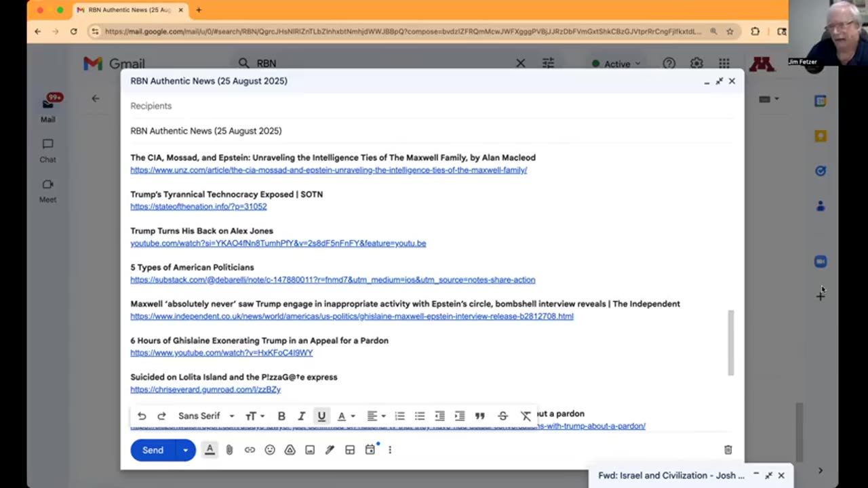Go back to search results arrow
868x488 pixels.
pyautogui.click(x=96, y=98)
